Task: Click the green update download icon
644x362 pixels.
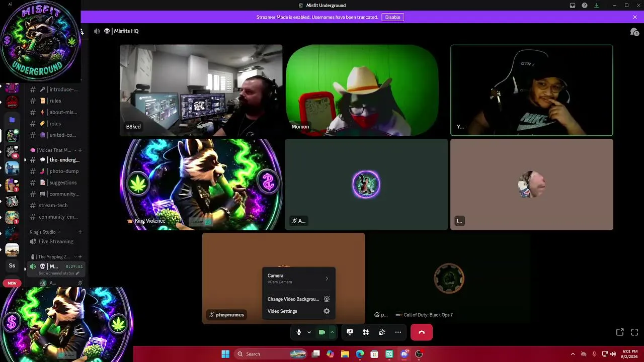Action: [x=597, y=6]
